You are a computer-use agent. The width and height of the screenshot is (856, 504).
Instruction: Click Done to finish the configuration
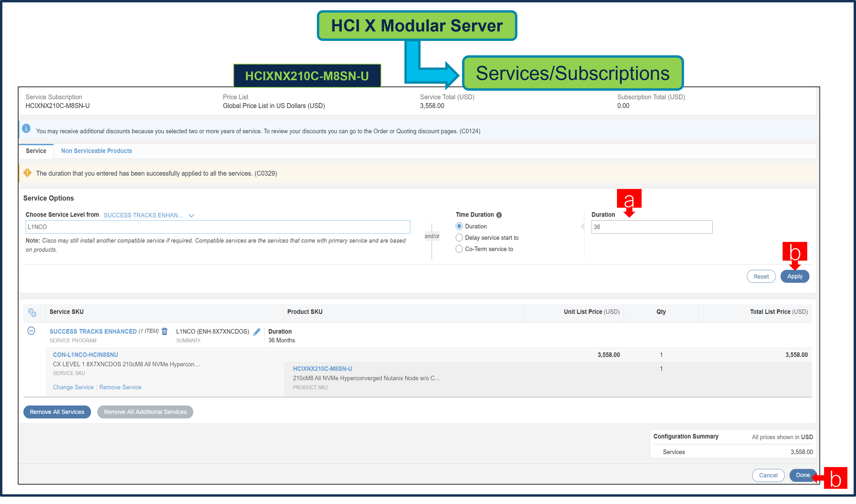pos(803,475)
